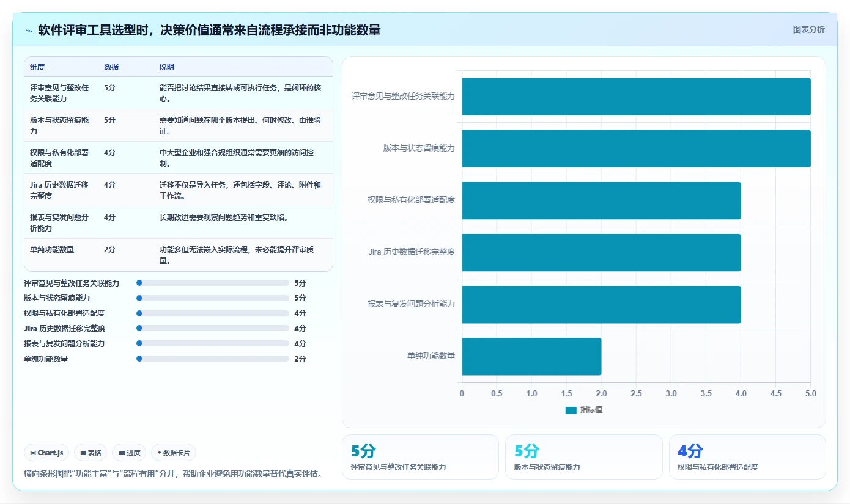
Task: Click the description starting 中大型企业和强合规组织
Action: pyautogui.click(x=237, y=158)
